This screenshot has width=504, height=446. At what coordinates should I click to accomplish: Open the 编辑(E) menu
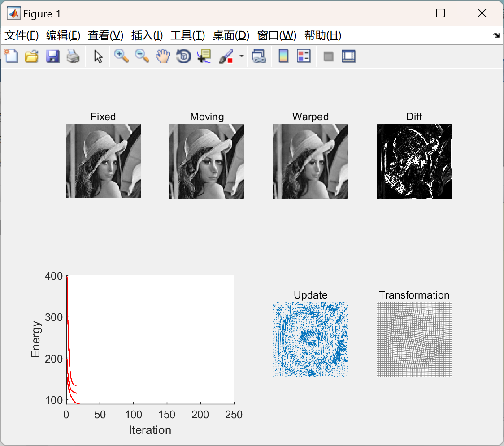point(63,35)
